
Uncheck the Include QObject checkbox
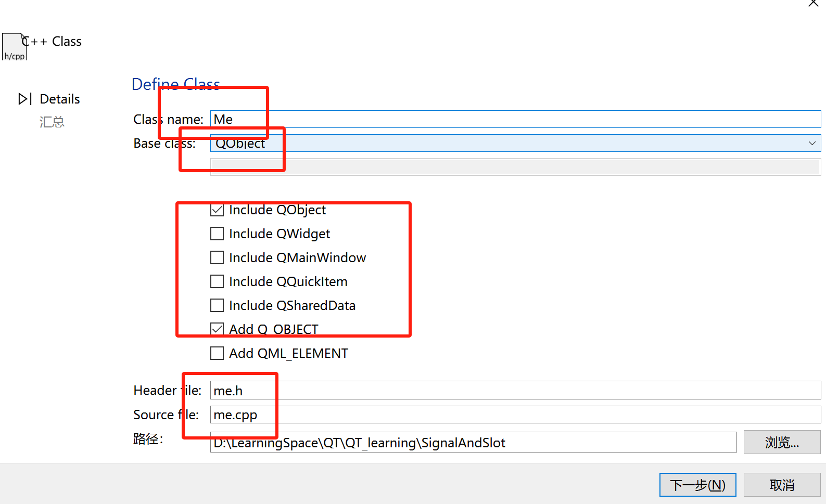point(217,210)
